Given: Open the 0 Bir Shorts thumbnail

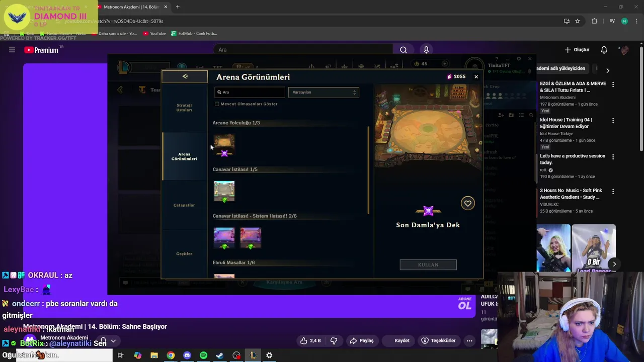Looking at the screenshot, I should pyautogui.click(x=594, y=248).
